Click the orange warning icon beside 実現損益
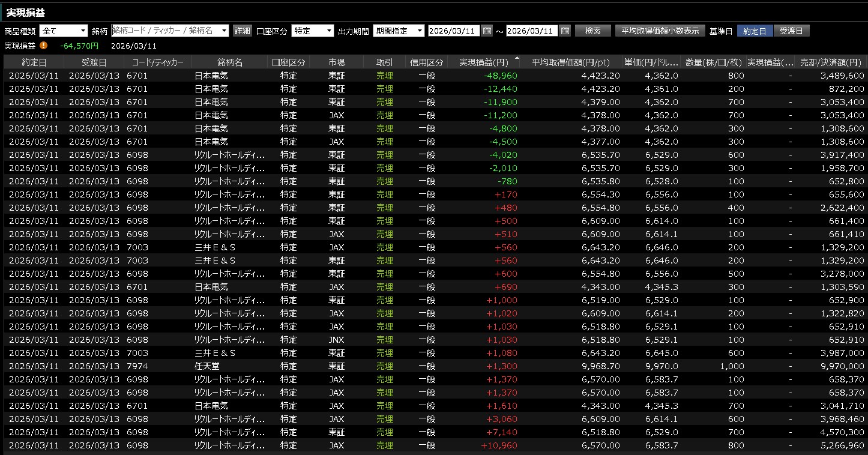 click(x=44, y=46)
